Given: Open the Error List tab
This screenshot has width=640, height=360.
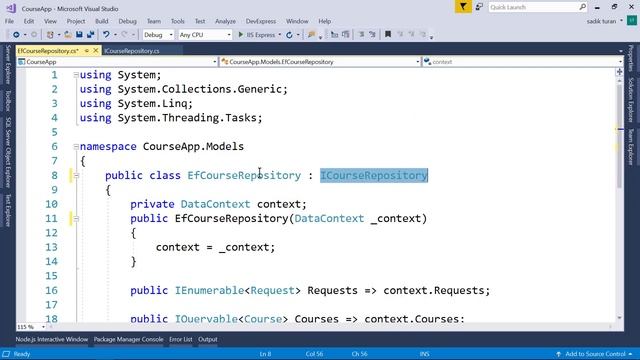Looking at the screenshot, I should [180, 340].
